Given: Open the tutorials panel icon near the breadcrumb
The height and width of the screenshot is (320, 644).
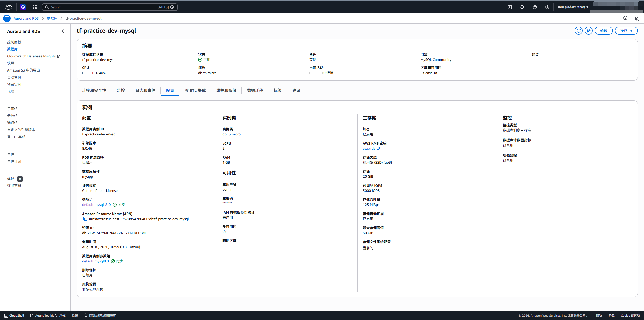Looking at the screenshot, I should [637, 18].
